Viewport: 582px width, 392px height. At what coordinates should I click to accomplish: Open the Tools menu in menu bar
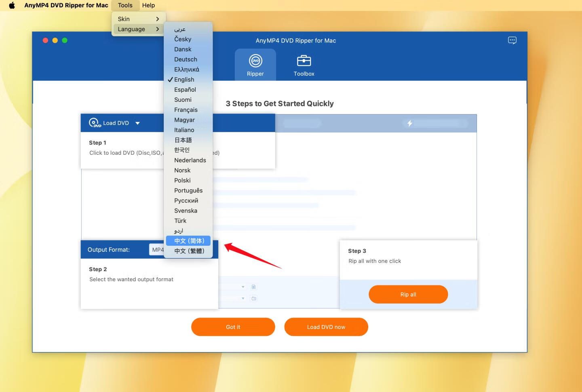[125, 5]
